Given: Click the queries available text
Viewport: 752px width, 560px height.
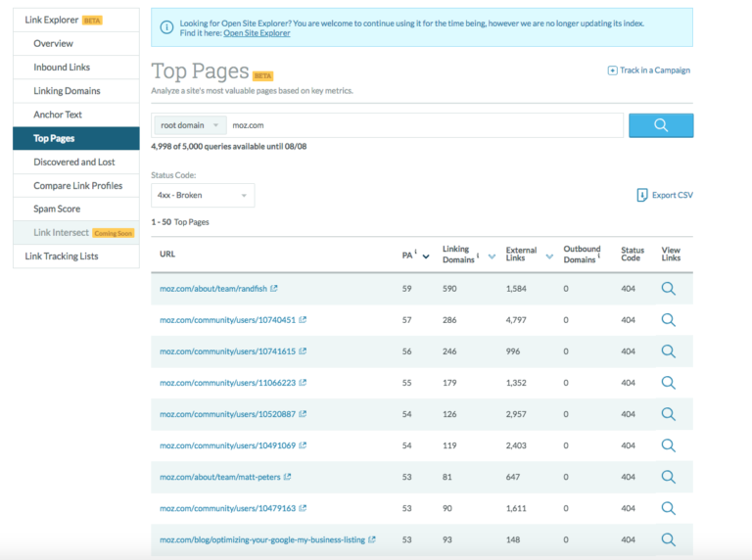Looking at the screenshot, I should (x=229, y=147).
